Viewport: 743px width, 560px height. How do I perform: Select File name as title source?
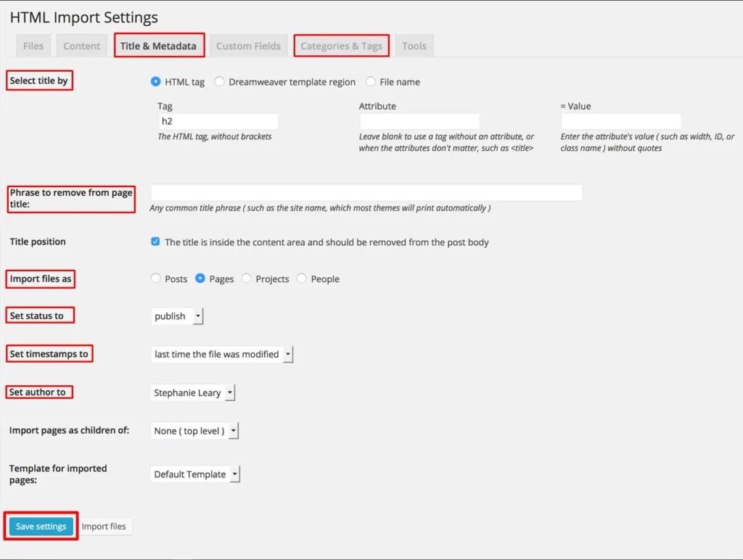[371, 82]
